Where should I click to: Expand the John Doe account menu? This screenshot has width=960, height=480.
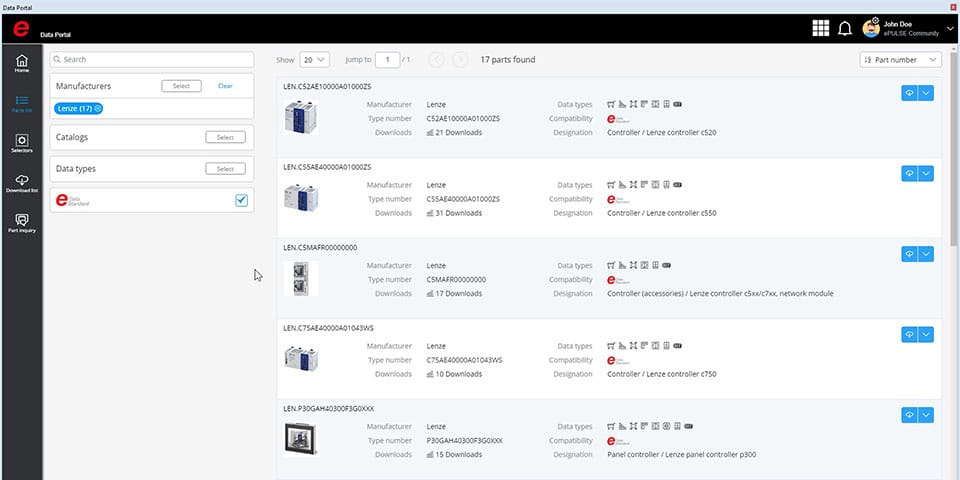point(948,28)
